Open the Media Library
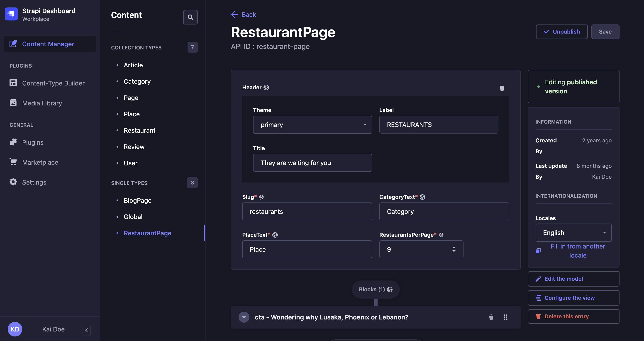The image size is (644, 341). [42, 103]
